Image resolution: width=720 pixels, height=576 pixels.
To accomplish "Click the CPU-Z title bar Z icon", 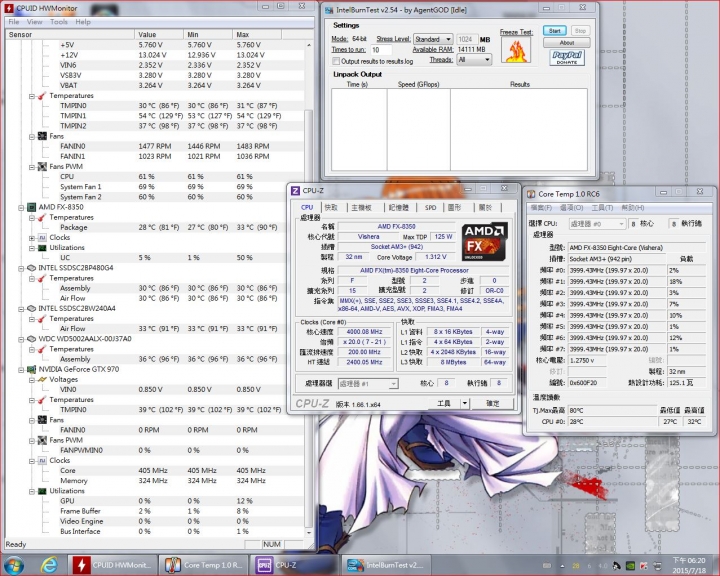I will 296,190.
